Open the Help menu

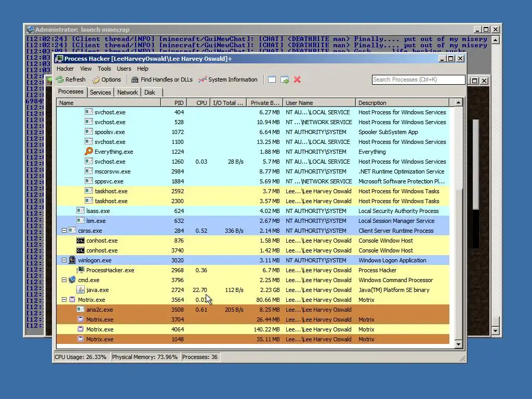pyautogui.click(x=142, y=69)
